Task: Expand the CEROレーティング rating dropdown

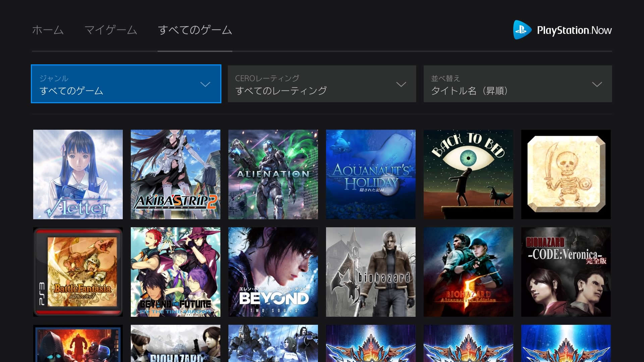Action: pos(322,84)
